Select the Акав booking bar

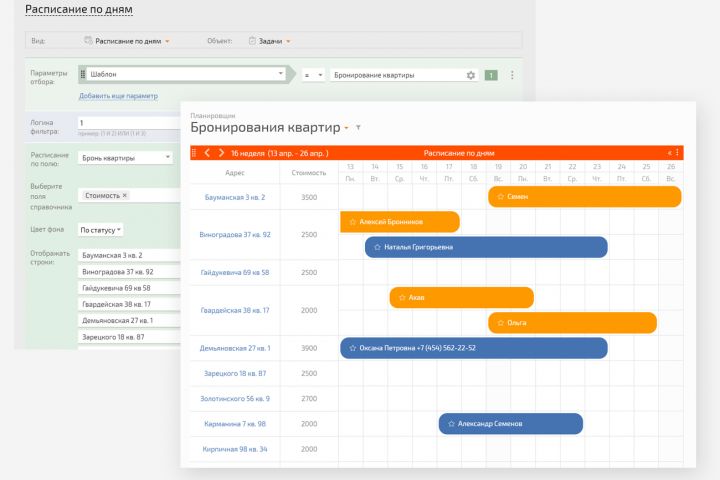click(x=461, y=298)
